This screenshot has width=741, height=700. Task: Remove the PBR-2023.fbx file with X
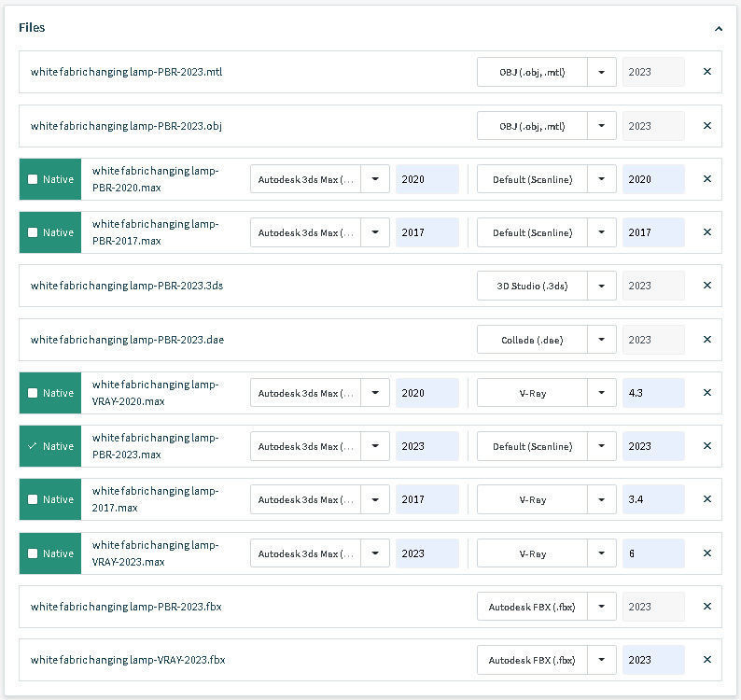tap(706, 607)
